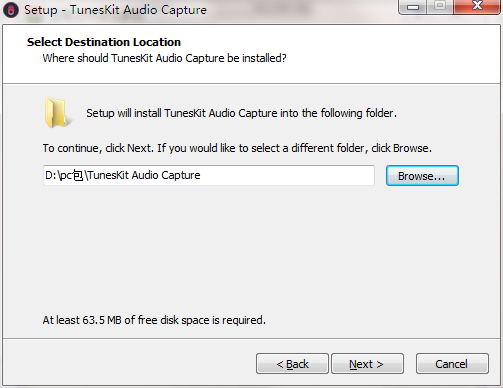Click the 'To continue, click Next' instruction text
The image size is (503, 388).
pos(237,148)
